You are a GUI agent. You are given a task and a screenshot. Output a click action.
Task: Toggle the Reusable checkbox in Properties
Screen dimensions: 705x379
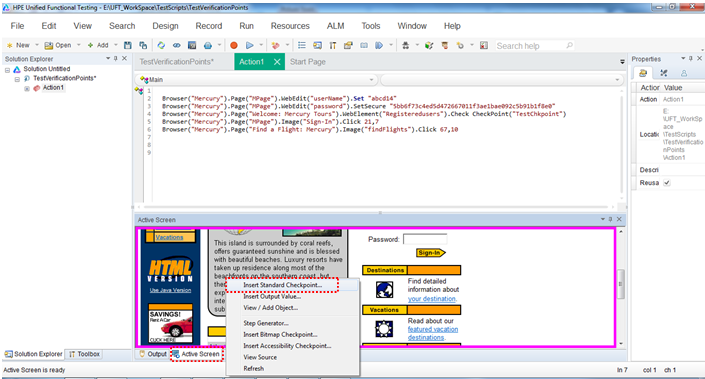[x=667, y=183]
